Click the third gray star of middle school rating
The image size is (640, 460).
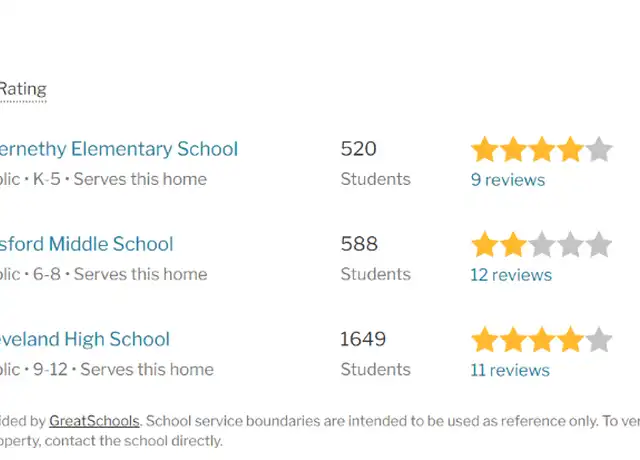tap(542, 244)
